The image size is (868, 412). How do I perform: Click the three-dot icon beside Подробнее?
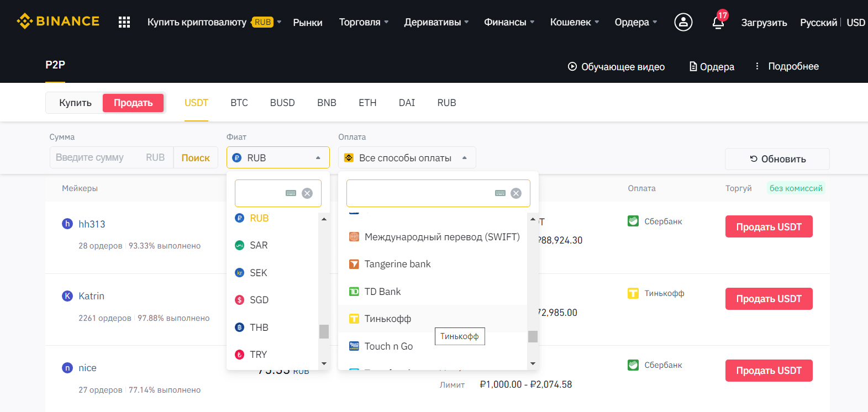757,66
